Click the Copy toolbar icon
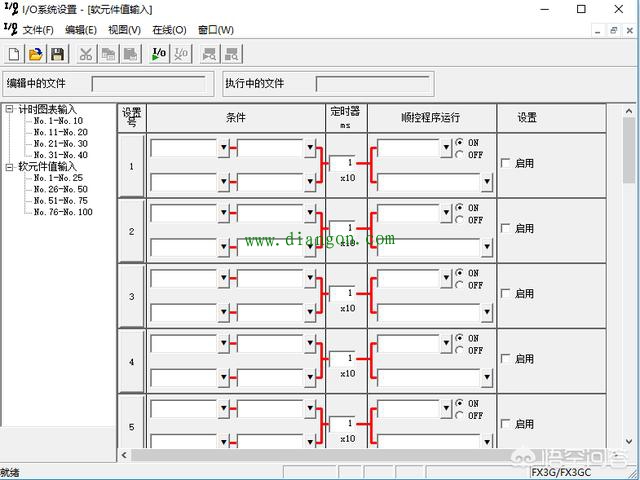Viewport: 640px width, 480px height. (x=108, y=54)
